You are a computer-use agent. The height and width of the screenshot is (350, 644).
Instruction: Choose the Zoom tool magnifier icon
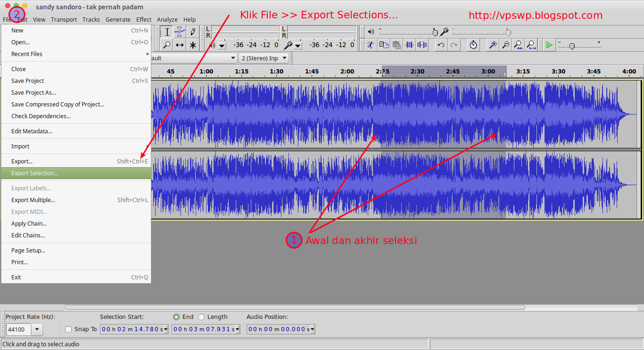pyautogui.click(x=167, y=45)
